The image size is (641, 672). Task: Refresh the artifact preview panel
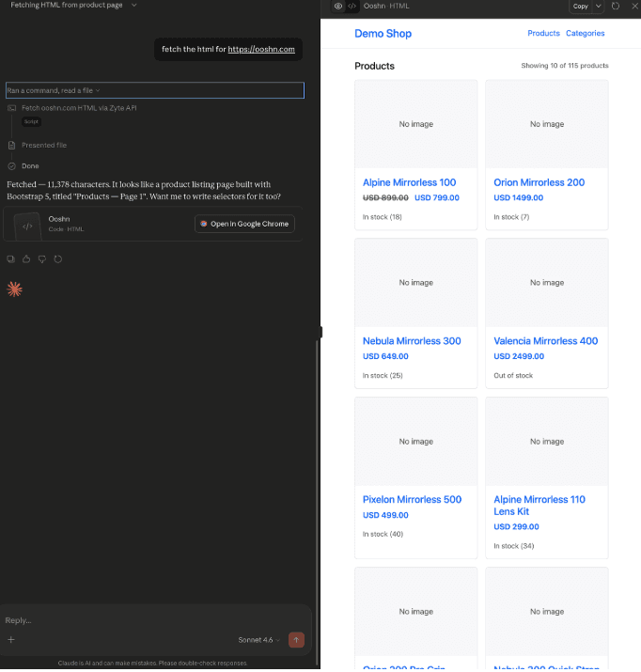tap(616, 6)
